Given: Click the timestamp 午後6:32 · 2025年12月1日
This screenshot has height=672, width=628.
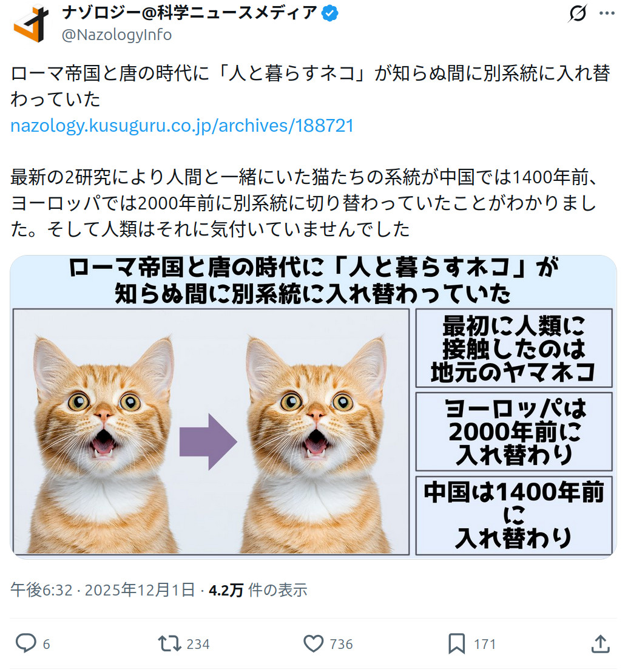Looking at the screenshot, I should pyautogui.click(x=103, y=590).
